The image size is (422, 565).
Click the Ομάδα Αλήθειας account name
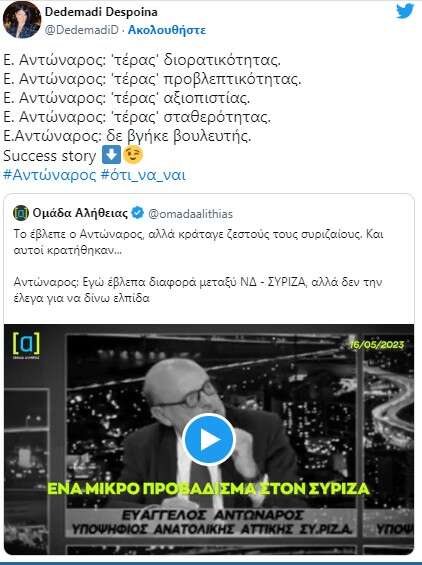[80, 213]
